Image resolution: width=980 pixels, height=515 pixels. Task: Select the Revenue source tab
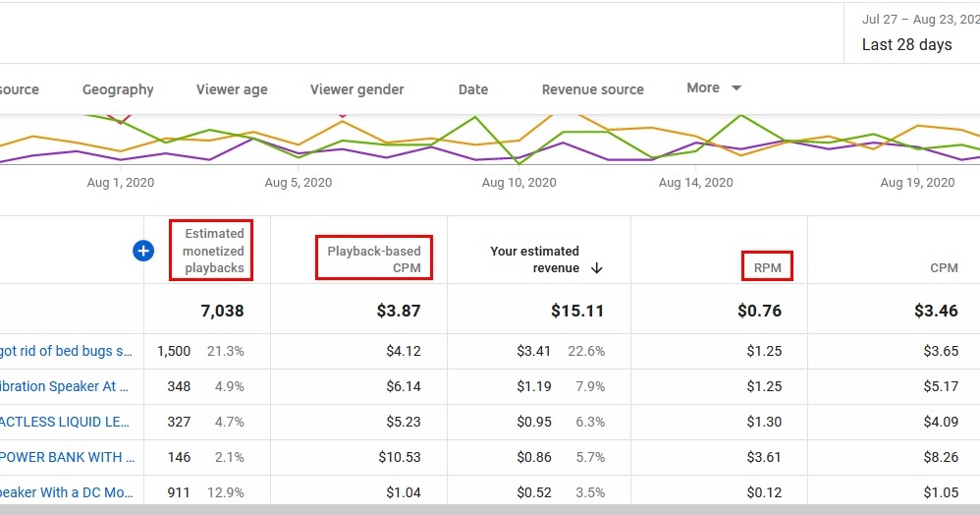(x=593, y=89)
